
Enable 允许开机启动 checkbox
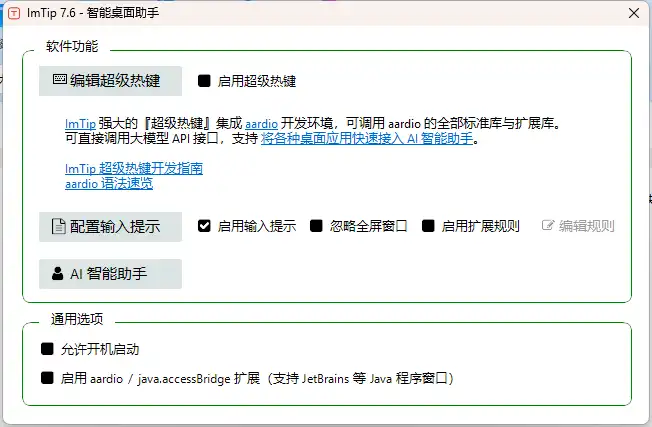click(x=47, y=349)
